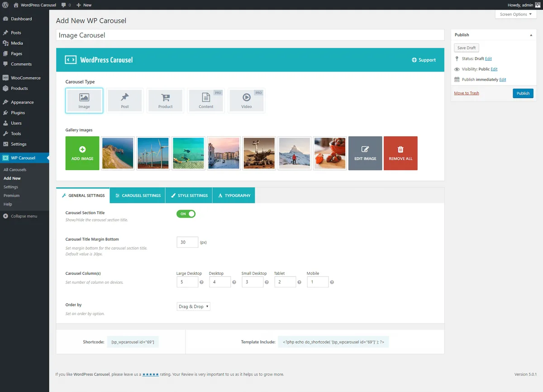543x392 pixels.
Task: Open the WordPress Carousel site home link
Action: 35,5
